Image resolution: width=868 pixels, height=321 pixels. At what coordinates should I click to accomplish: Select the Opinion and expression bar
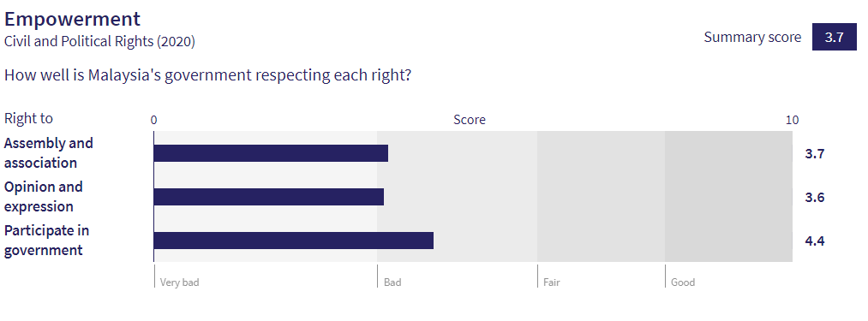(x=268, y=197)
